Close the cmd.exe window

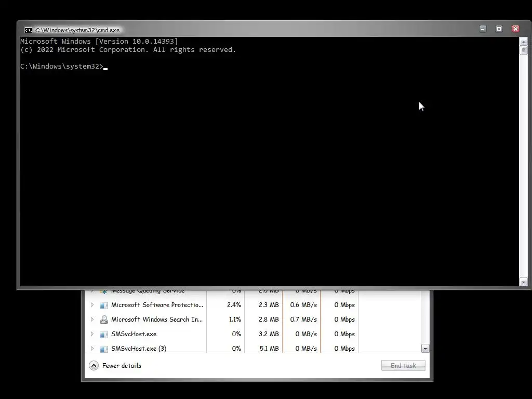515,29
